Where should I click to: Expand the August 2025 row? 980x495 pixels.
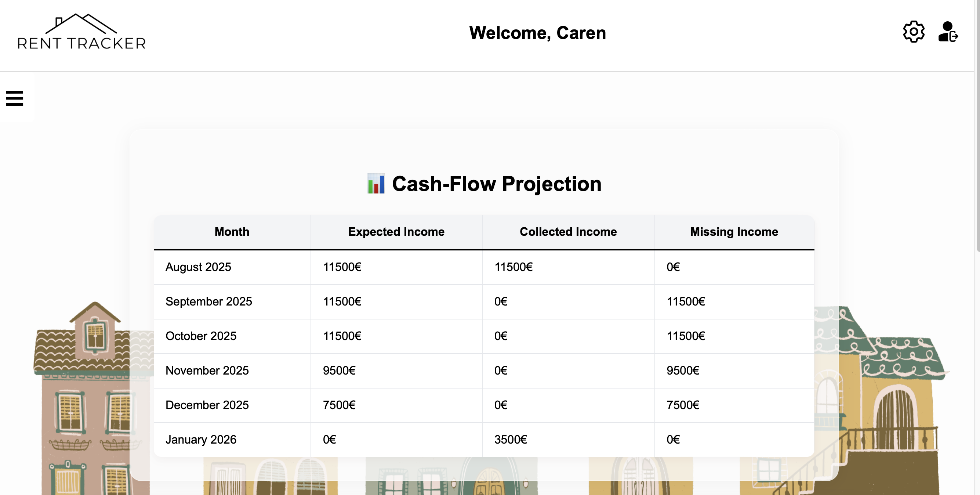pyautogui.click(x=198, y=267)
